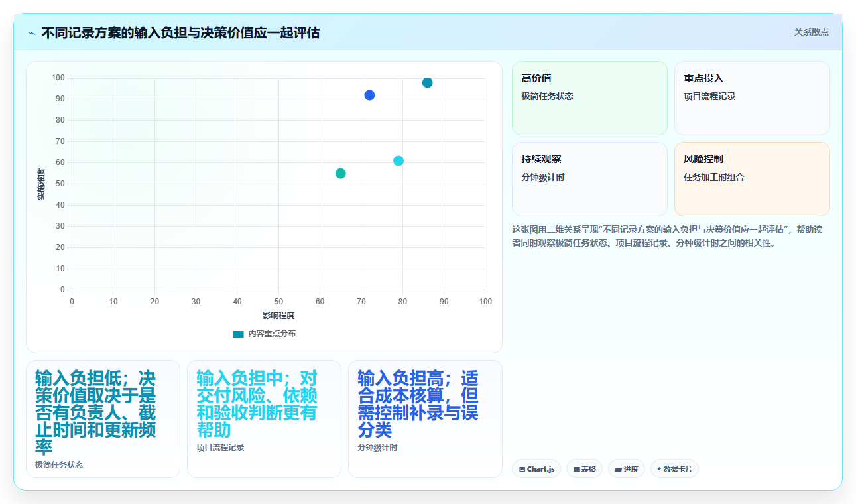856x504 pixels.
Task: Click the 表格 tag chip
Action: pyautogui.click(x=584, y=469)
